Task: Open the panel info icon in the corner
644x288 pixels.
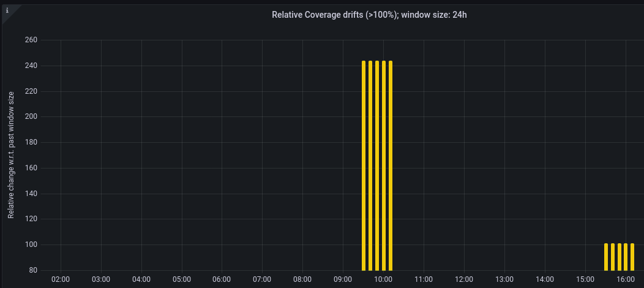Action: coord(7,10)
